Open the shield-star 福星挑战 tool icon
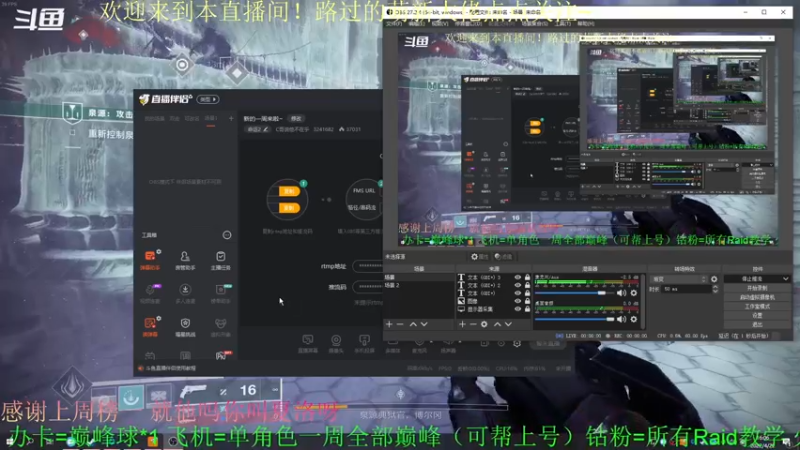Screen dimensions: 800x450 [185, 327]
